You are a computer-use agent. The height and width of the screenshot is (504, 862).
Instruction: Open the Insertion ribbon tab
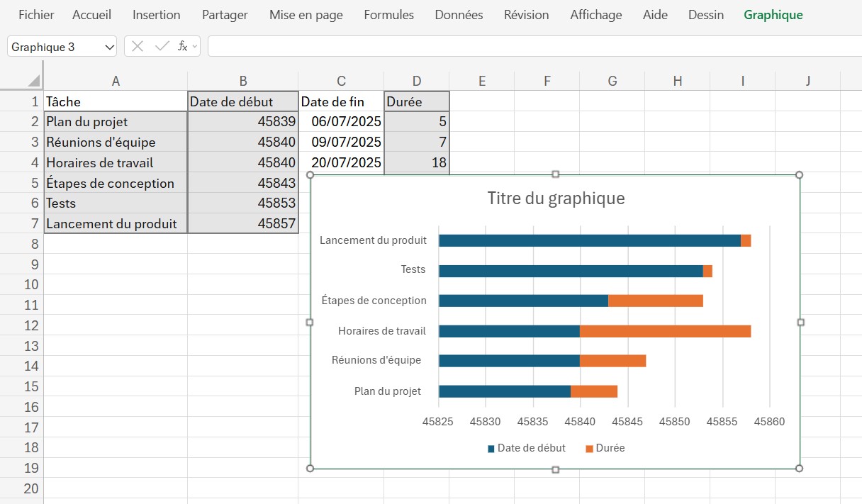pos(157,15)
